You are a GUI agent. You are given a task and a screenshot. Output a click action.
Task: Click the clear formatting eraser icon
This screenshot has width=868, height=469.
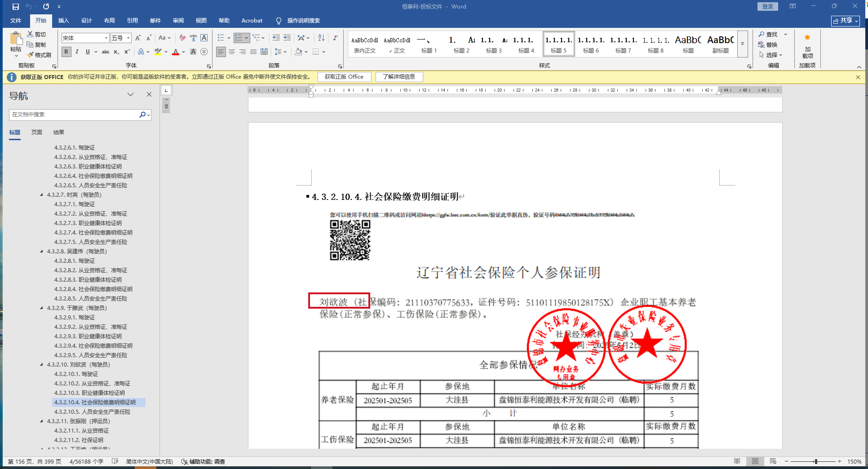tap(182, 38)
